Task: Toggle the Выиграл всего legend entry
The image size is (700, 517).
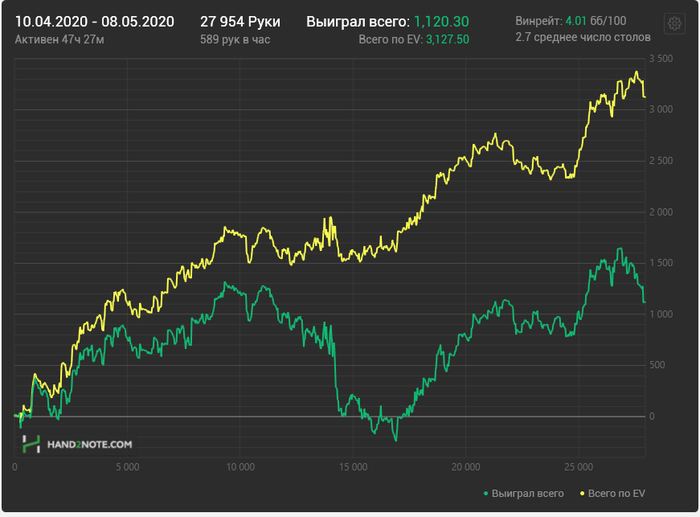Action: (x=524, y=493)
